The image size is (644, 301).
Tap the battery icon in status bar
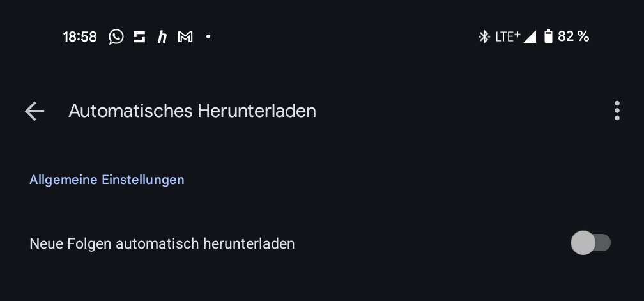pos(548,36)
